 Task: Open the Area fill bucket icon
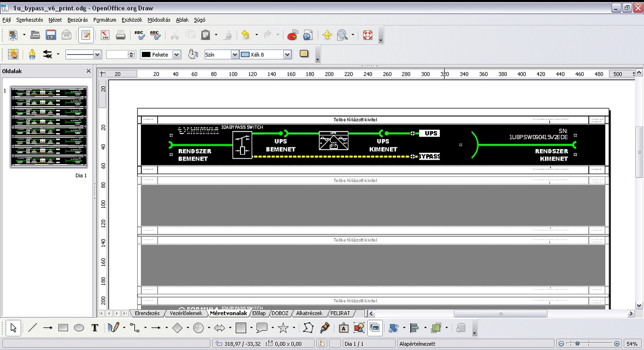coord(193,54)
